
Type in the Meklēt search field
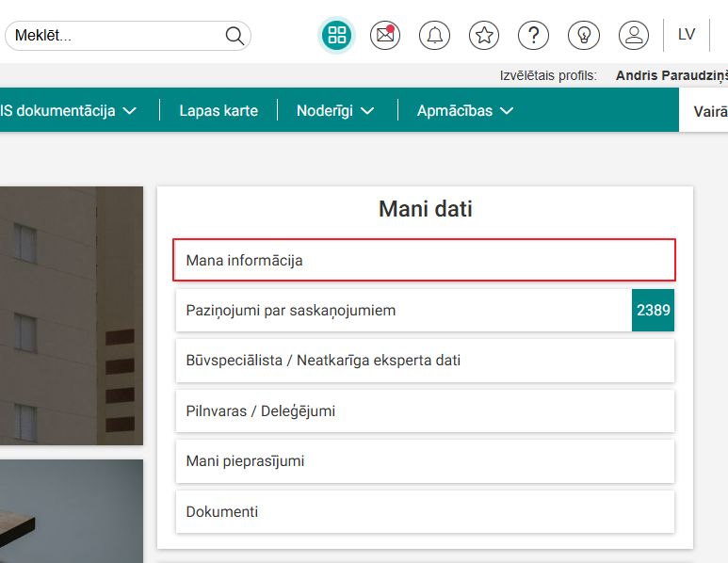(113, 36)
